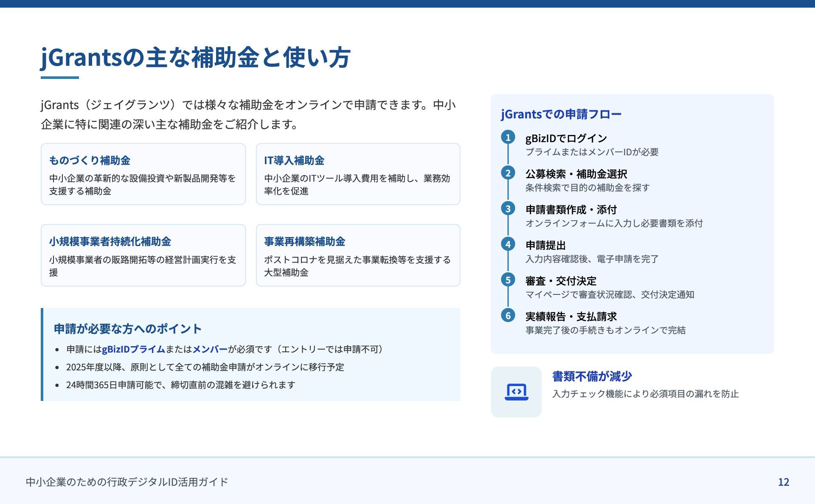
Task: Click the 申請提出 step title
Action: (x=546, y=245)
